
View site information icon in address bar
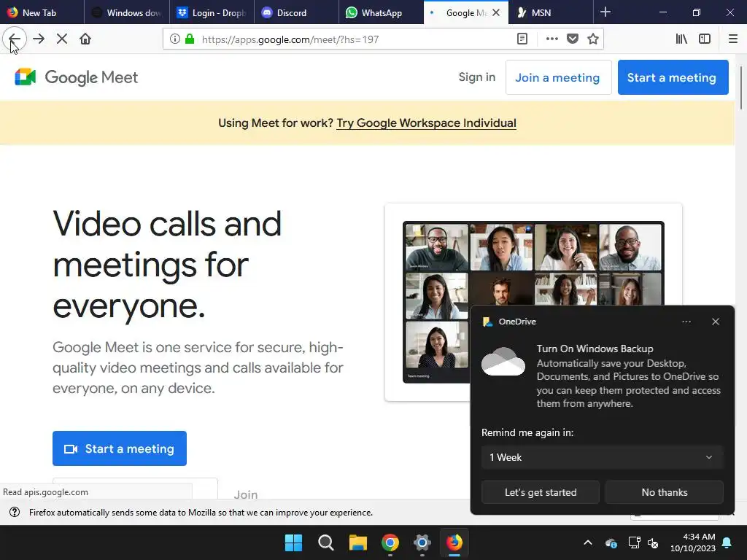175,39
